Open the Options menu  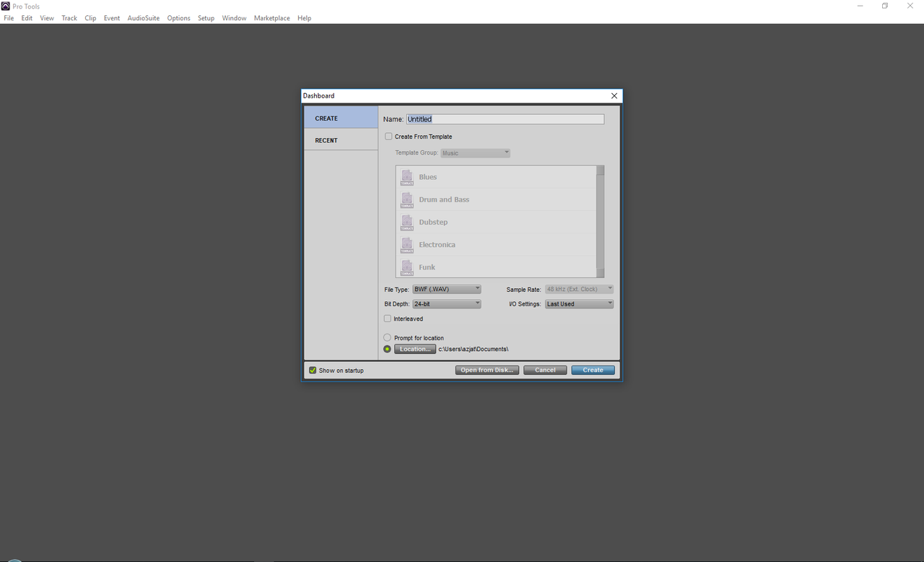[179, 18]
